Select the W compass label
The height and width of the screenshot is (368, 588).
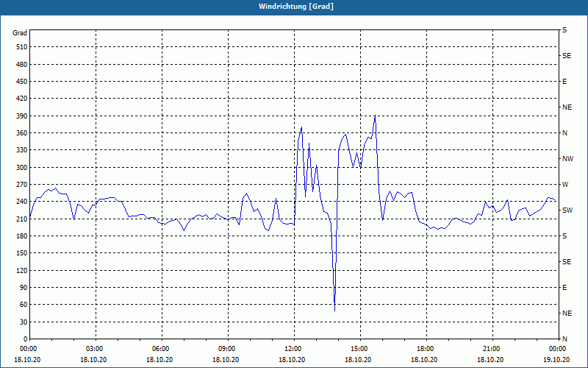pyautogui.click(x=565, y=185)
